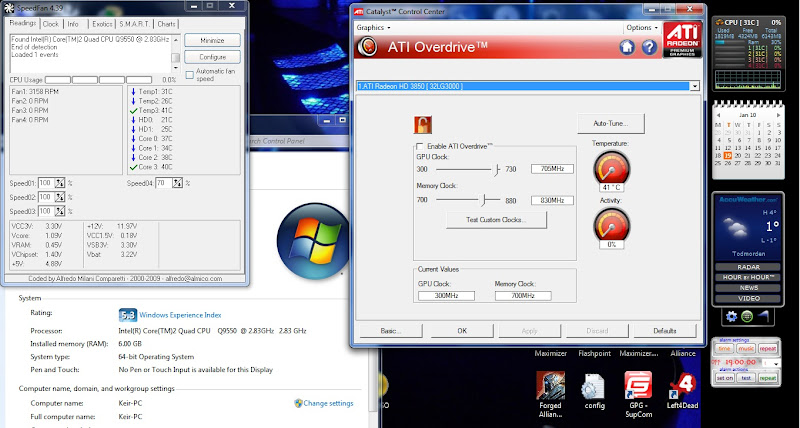This screenshot has height=428, width=800.
Task: Adjust the Speed04 spinner arrows
Action: [177, 183]
